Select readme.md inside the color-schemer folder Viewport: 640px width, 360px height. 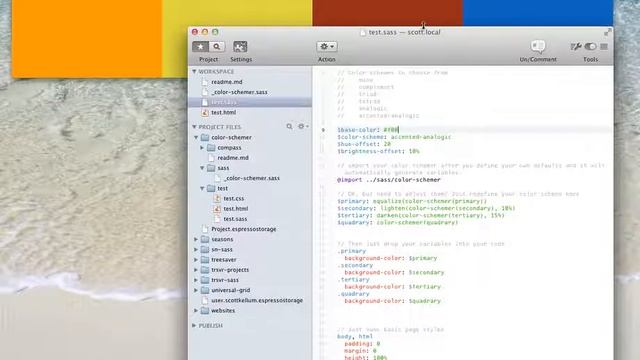(233, 158)
